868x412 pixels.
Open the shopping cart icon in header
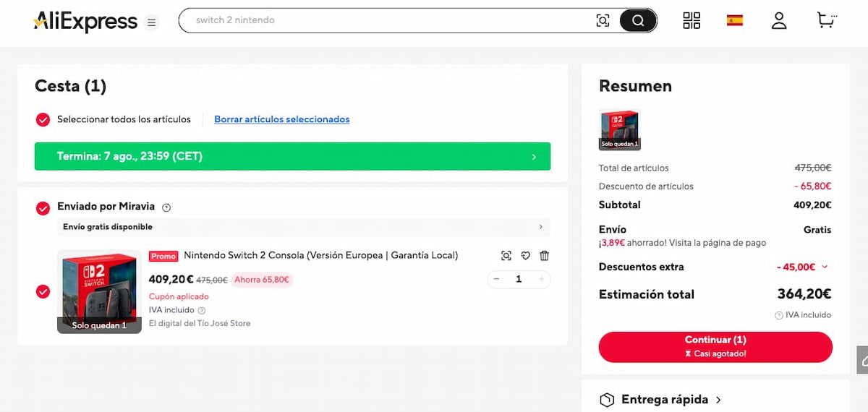pyautogui.click(x=826, y=20)
